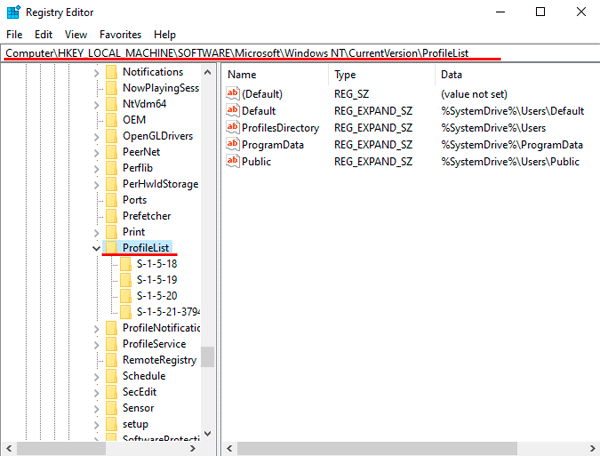600x456 pixels.
Task: Select the Sensor tree key label
Action: 138,408
